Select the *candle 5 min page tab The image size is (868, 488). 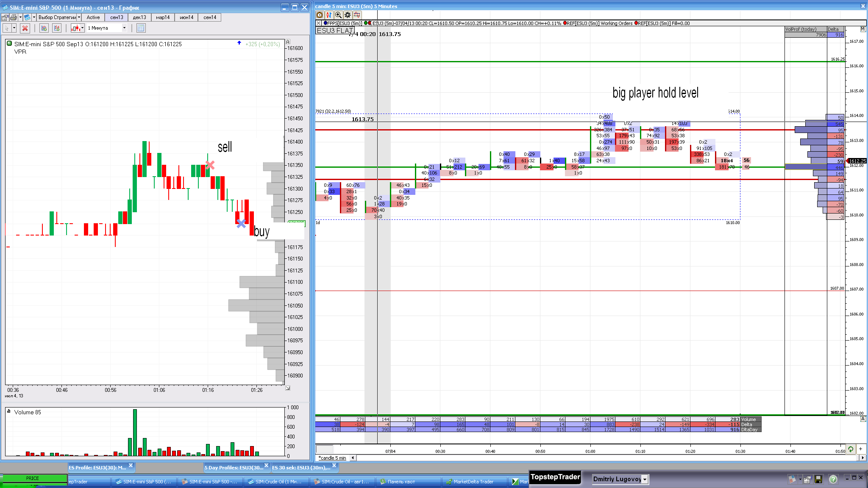(333, 458)
